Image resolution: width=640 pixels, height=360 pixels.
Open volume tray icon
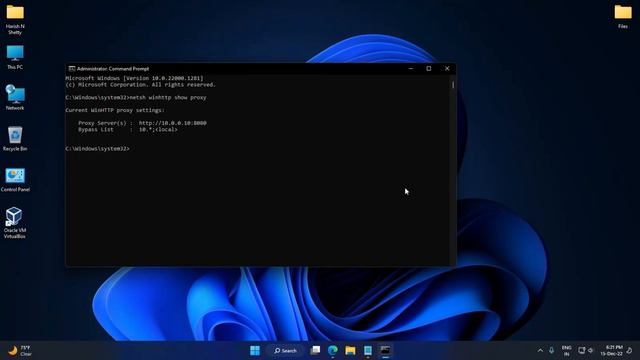tap(591, 351)
